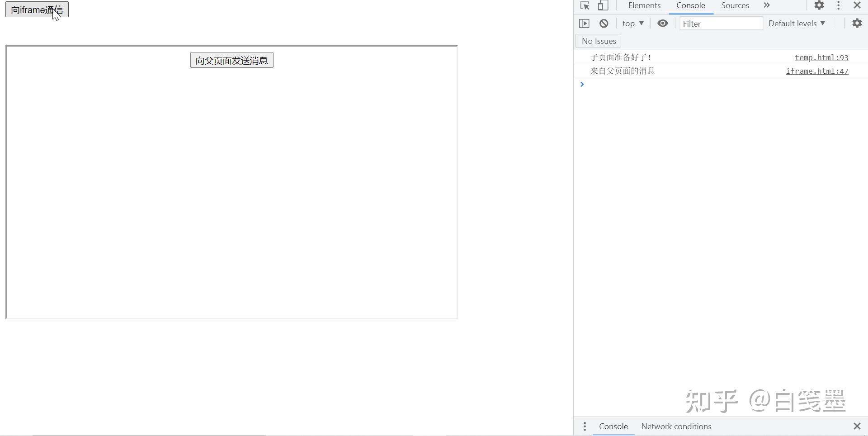This screenshot has height=436, width=868.
Task: Click the inspect element picker icon
Action: [585, 5]
